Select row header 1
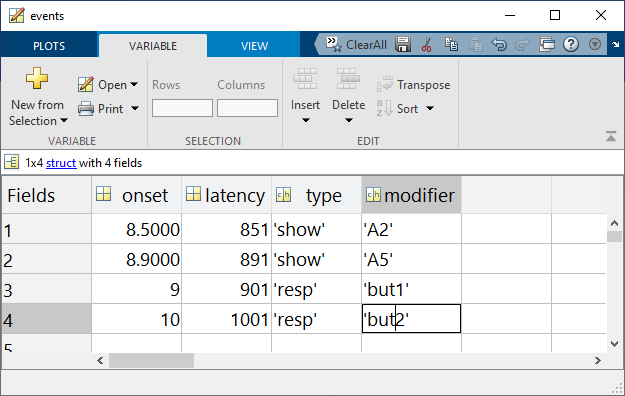 [46, 229]
